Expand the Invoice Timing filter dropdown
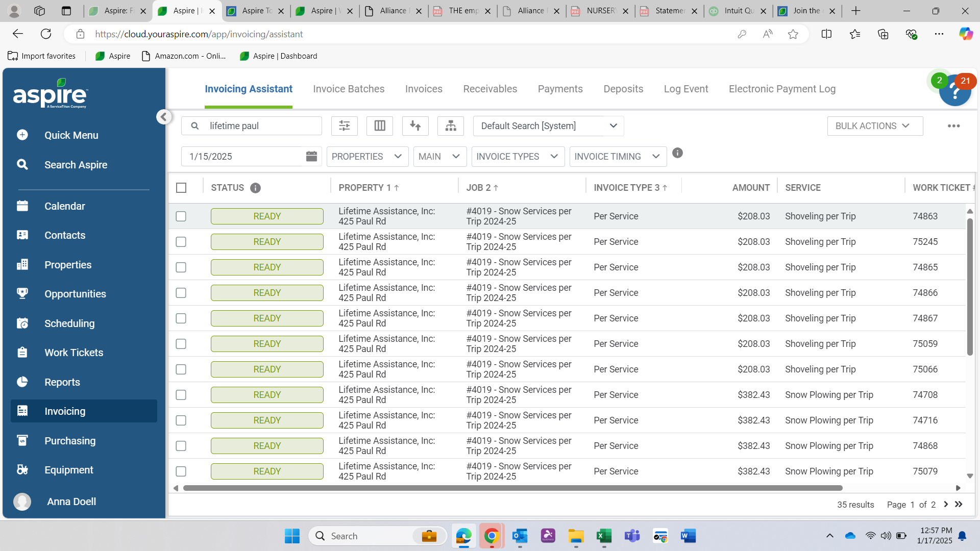The height and width of the screenshot is (551, 980). tap(618, 157)
